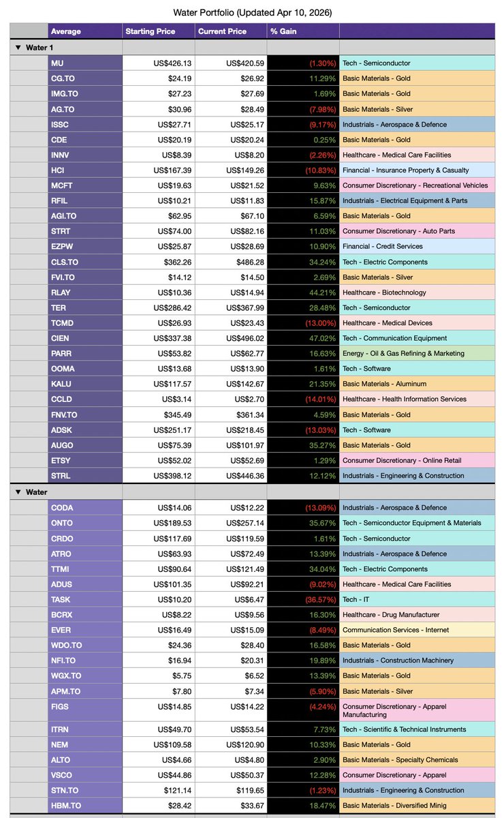Click FIGS sector Consumer Discretionary - Apparel Manufacturing
This screenshot has width=504, height=818.
tap(417, 710)
